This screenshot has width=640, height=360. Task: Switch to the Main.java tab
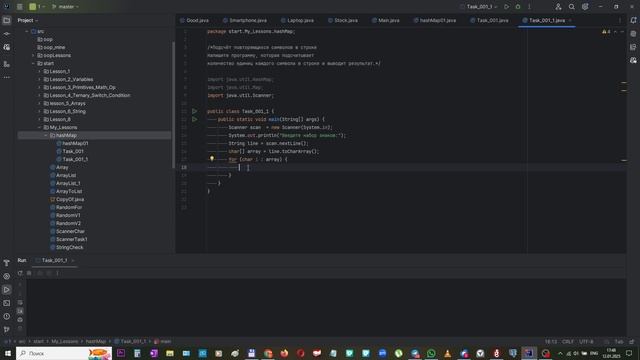coord(386,20)
